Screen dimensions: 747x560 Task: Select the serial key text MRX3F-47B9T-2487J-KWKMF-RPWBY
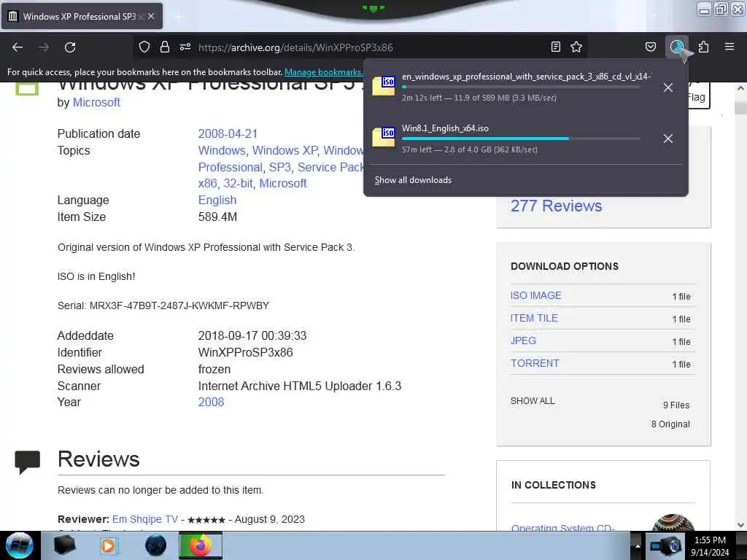point(179,306)
